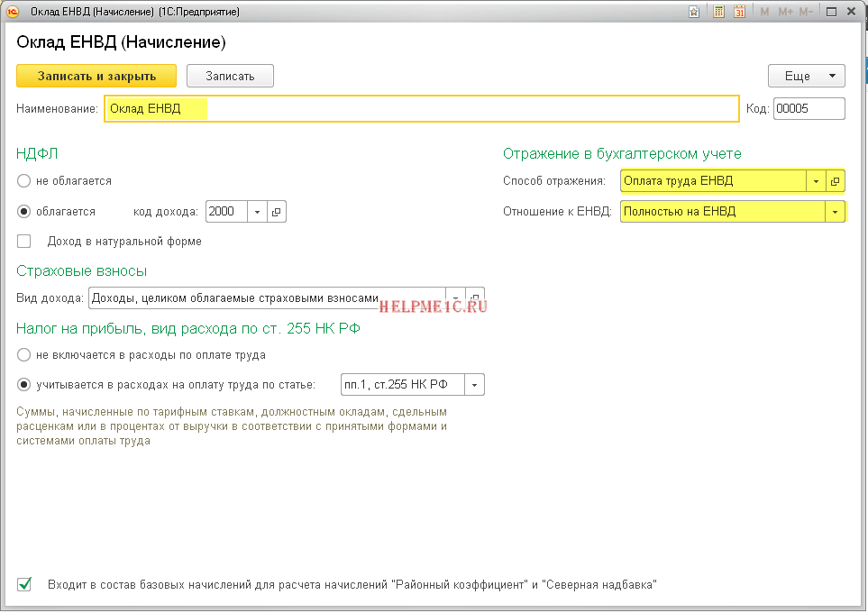Expand the 'Отношение к ЕНВД' dropdown
This screenshot has width=868, height=613.
(x=835, y=212)
